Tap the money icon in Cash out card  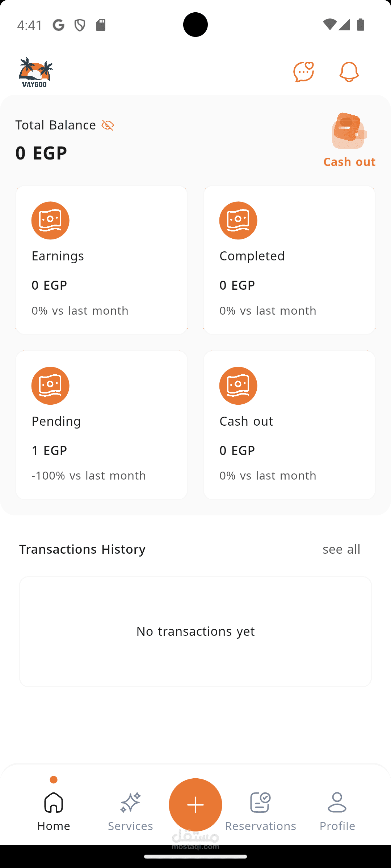pos(238,386)
